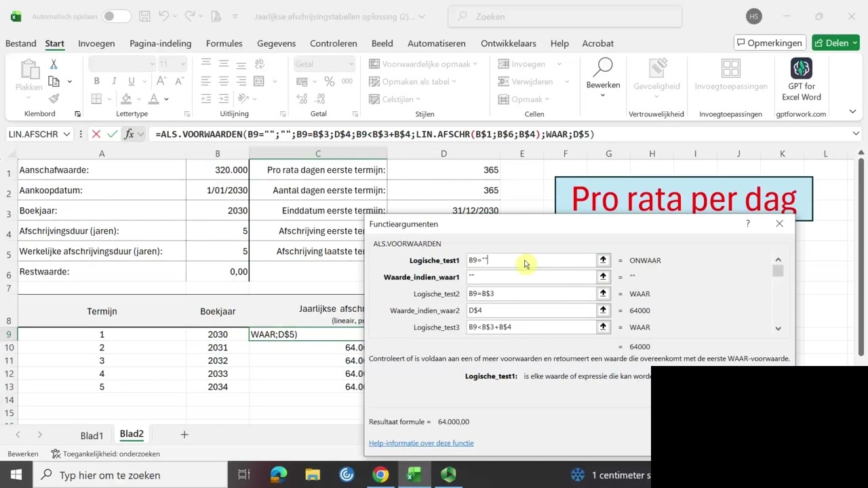Click the GPT for Excel Word icon
868x488 pixels.
(x=802, y=68)
